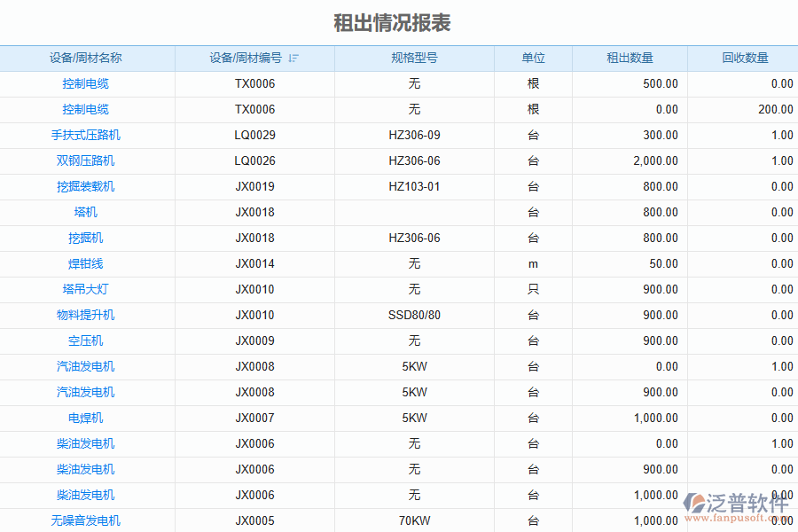This screenshot has height=532, width=798.
Task: Click the 泛普软件 logo watermark
Action: point(735,506)
